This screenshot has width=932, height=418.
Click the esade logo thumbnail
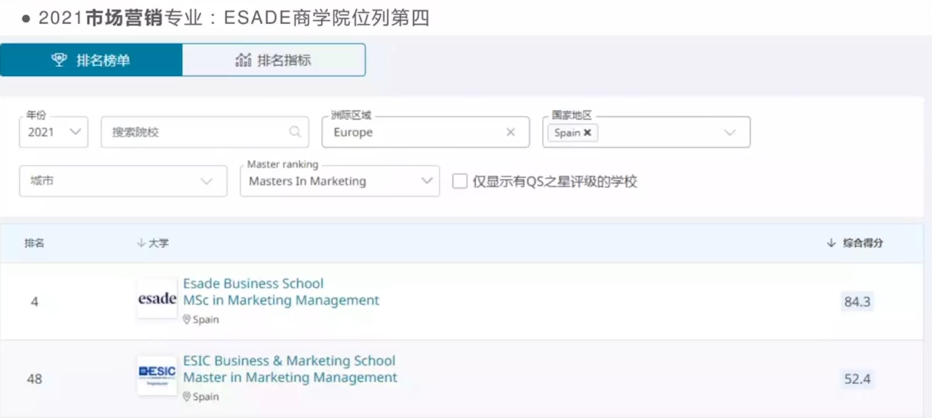[157, 298]
